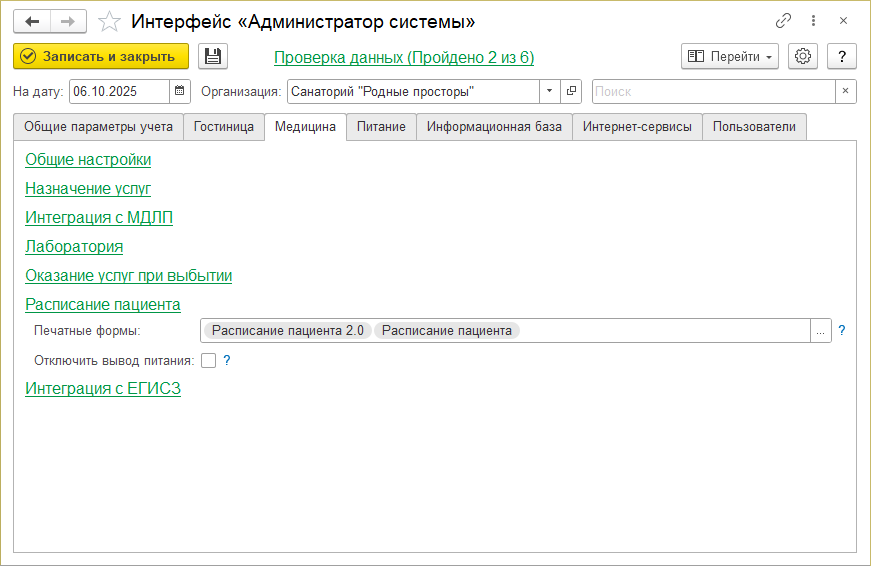
Task: Enable Отключить вывод питания checkbox
Action: (208, 360)
